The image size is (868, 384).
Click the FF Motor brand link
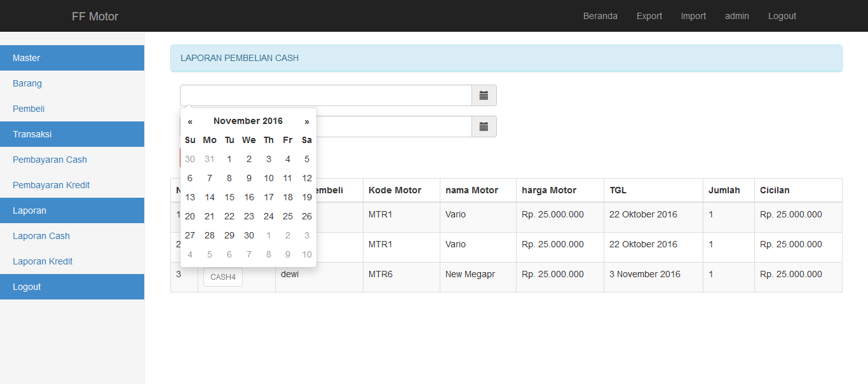click(x=95, y=16)
